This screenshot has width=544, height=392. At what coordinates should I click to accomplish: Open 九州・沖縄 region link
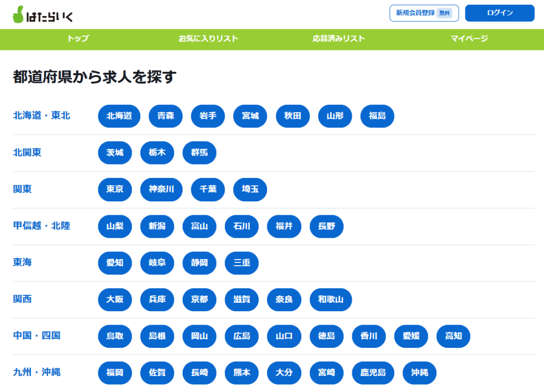pyautogui.click(x=37, y=372)
